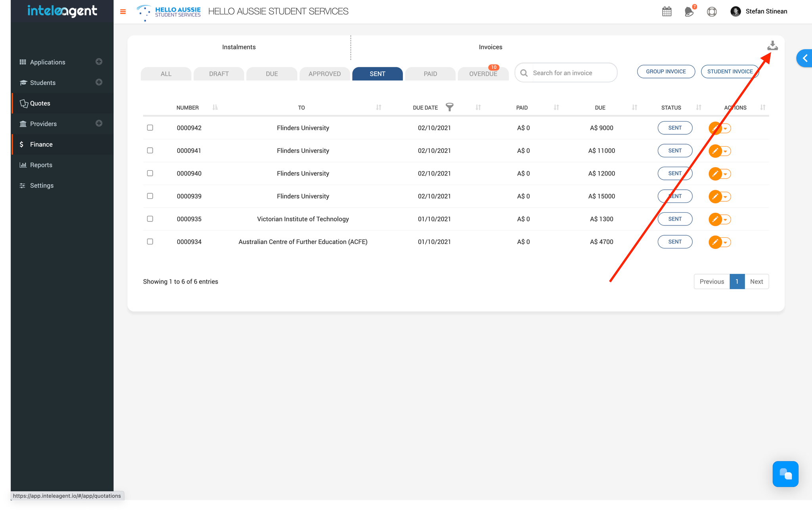Viewport: 812px width, 513px height.
Task: Toggle the hamburger sidebar menu icon
Action: [123, 11]
